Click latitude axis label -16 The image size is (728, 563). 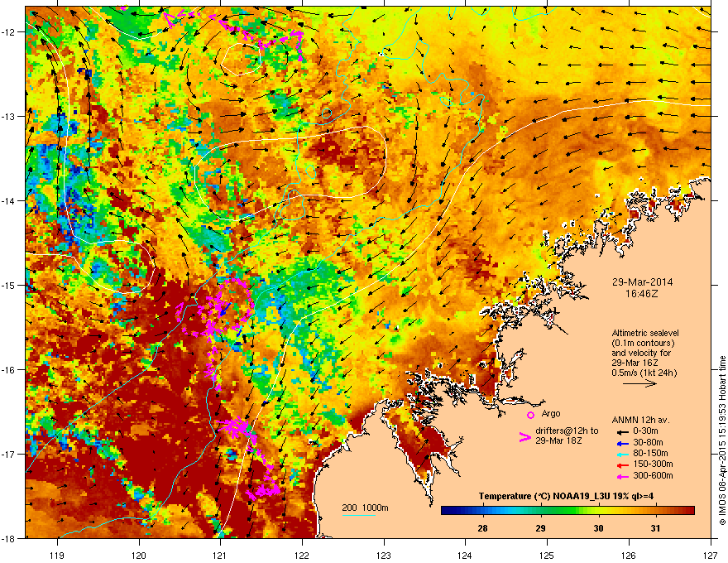(x=8, y=370)
